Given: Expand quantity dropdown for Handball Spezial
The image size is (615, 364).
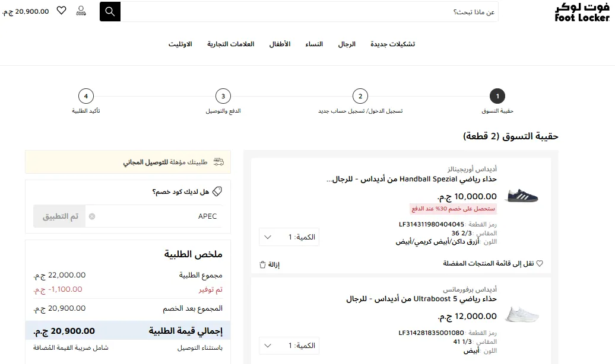Looking at the screenshot, I should click(x=289, y=237).
